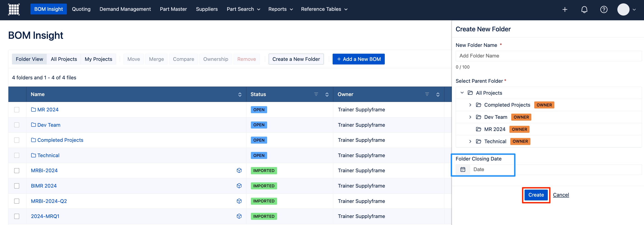
Task: Open the help question mark icon
Action: pyautogui.click(x=604, y=9)
